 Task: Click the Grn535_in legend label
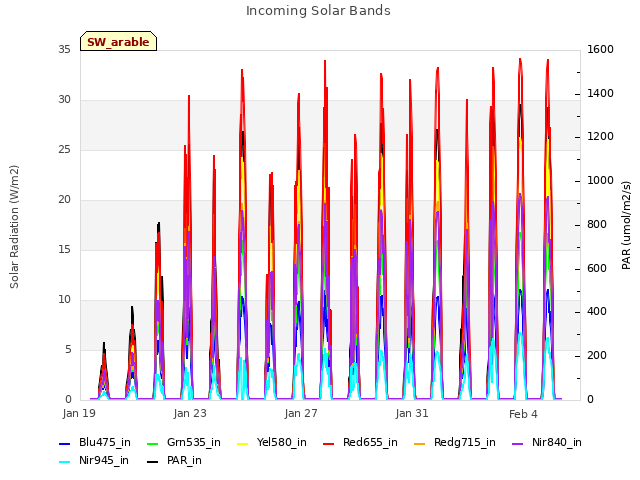point(193,442)
